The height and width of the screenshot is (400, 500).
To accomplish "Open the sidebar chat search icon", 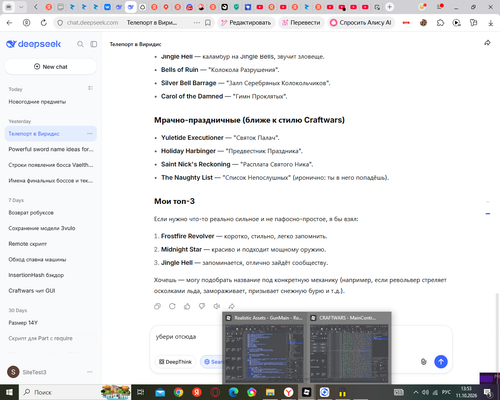I will pyautogui.click(x=80, y=44).
